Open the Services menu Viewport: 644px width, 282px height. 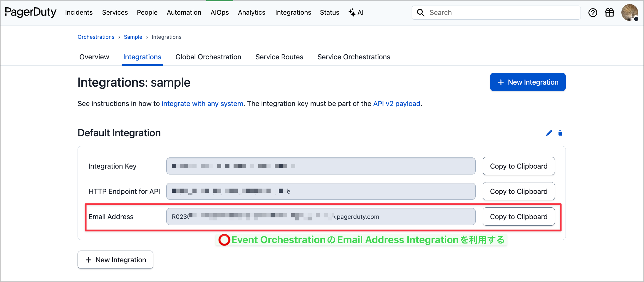[x=115, y=13]
